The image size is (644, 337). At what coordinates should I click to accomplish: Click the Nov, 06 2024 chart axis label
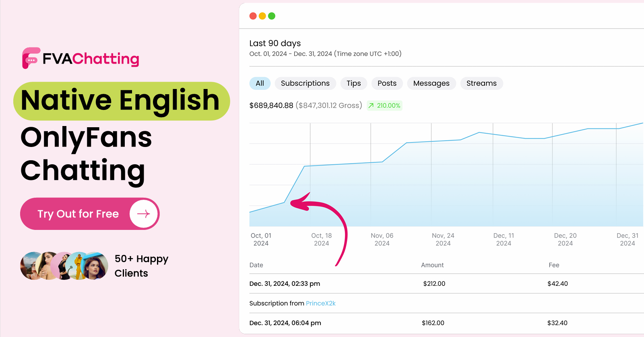coord(382,239)
